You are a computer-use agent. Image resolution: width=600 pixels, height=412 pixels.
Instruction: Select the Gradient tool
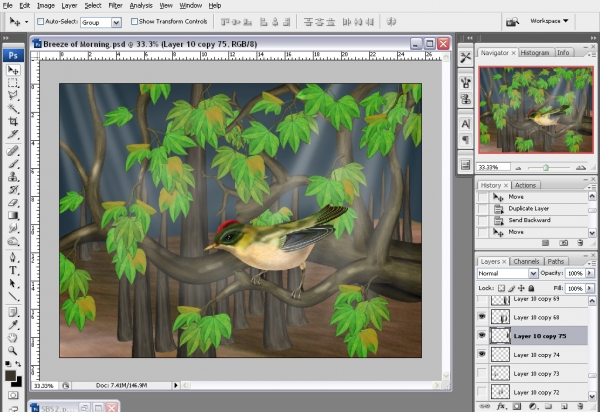13,215
